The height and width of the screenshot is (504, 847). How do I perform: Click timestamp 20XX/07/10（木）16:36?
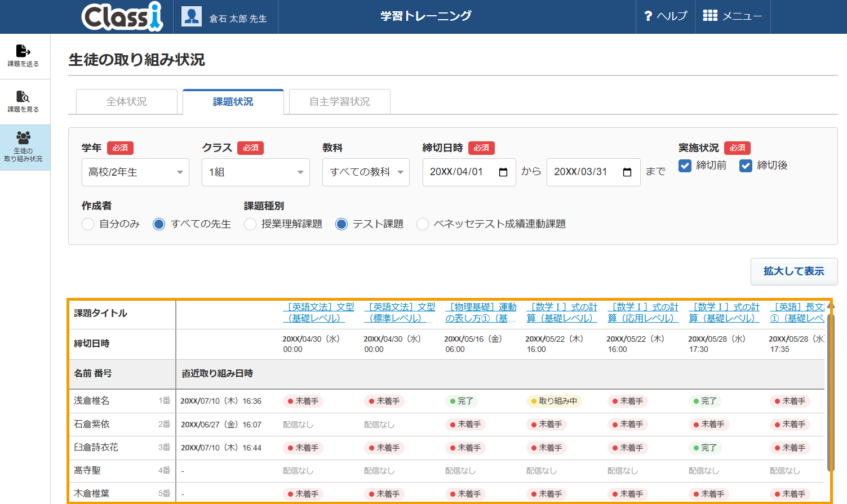tap(221, 402)
